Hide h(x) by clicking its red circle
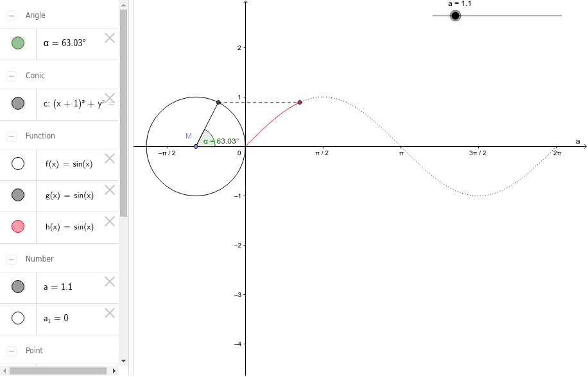This screenshot has height=377, width=588. 19,226
